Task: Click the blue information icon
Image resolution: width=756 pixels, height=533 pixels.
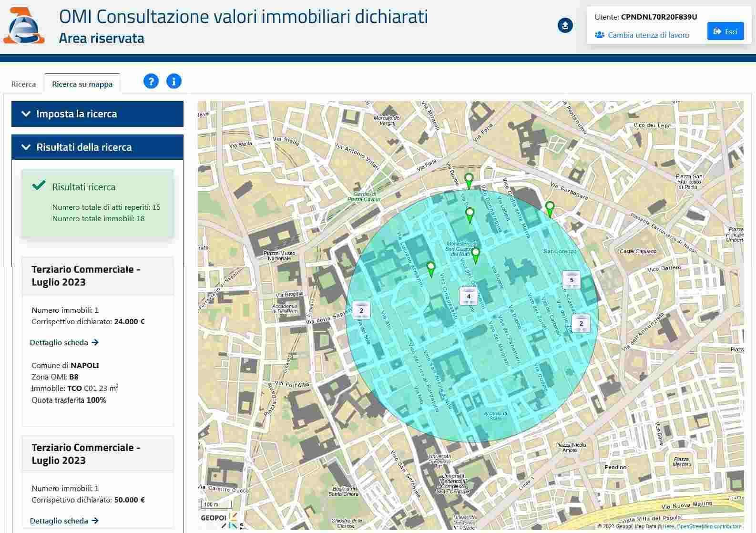Action: tap(174, 81)
